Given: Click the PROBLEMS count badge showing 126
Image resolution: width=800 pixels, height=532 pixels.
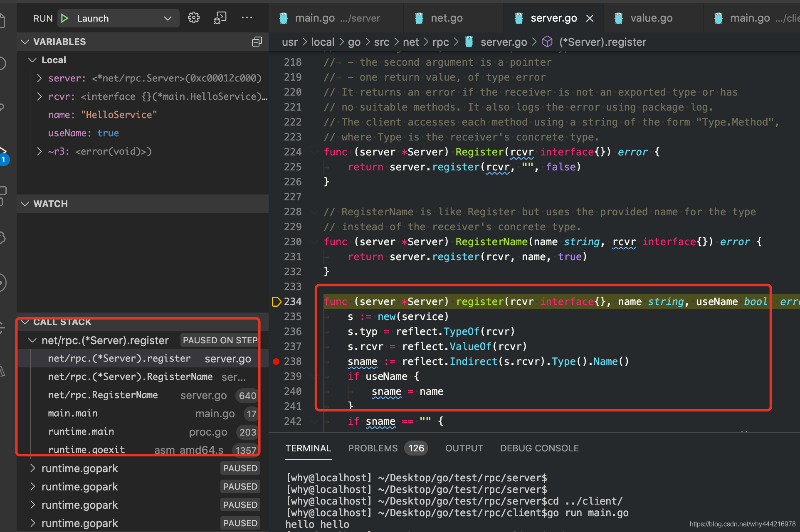Looking at the screenshot, I should tap(416, 448).
